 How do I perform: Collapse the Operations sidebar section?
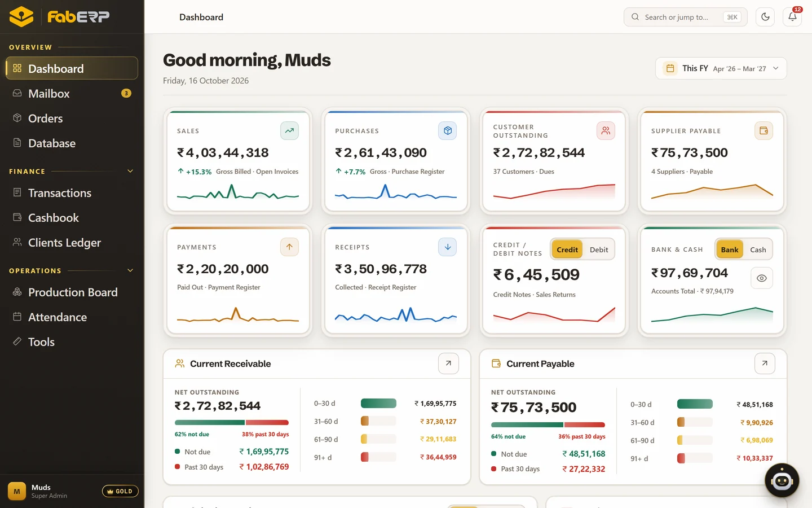click(130, 270)
